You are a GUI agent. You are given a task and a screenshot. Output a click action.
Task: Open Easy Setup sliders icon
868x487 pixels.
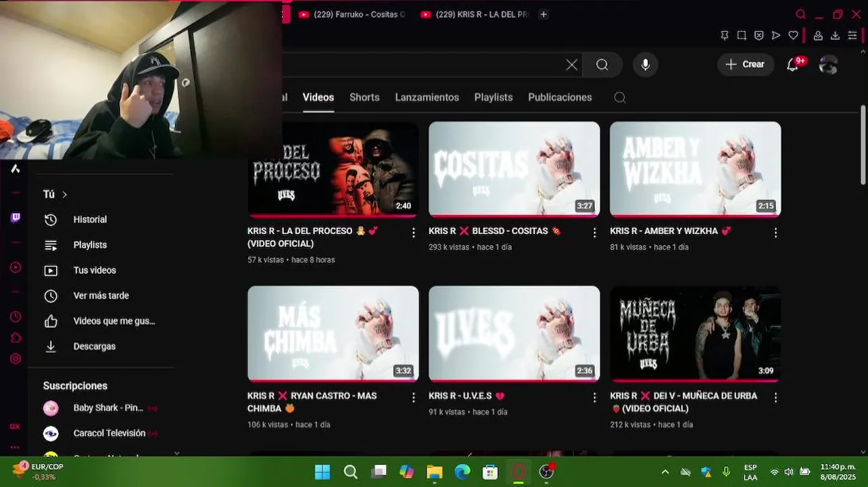852,35
